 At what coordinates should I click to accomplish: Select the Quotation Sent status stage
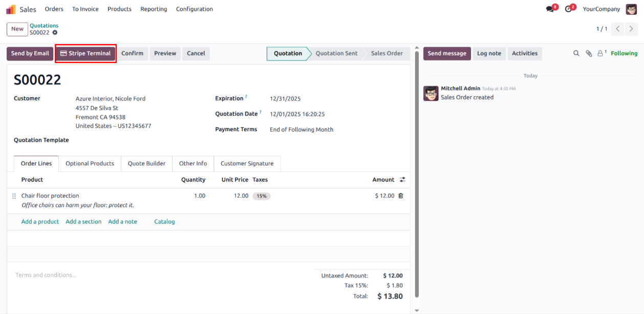(x=336, y=53)
